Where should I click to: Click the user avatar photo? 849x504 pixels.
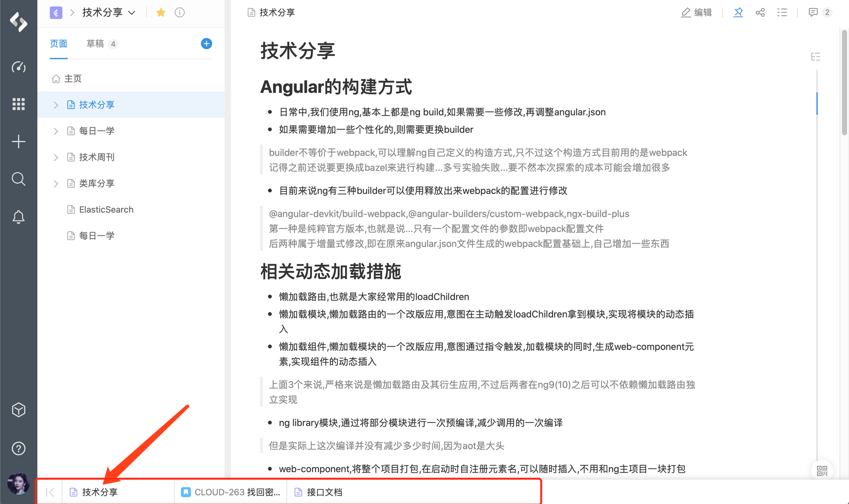pos(19,484)
